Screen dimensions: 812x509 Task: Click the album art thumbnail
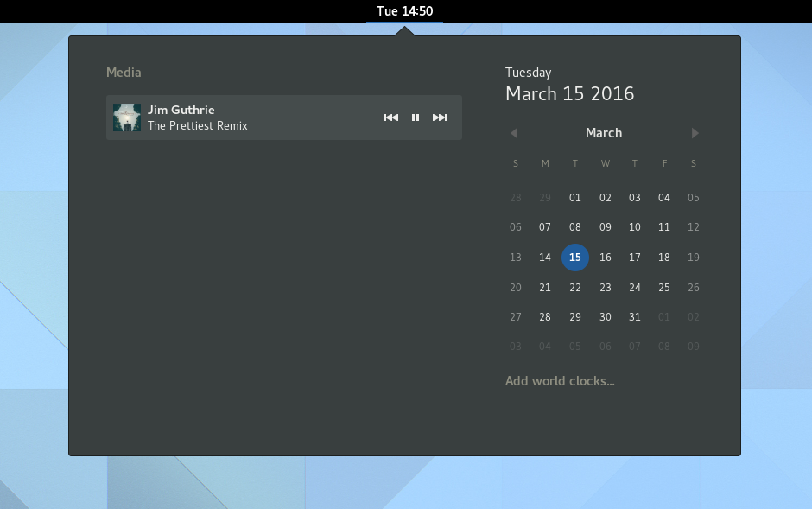[x=127, y=118]
